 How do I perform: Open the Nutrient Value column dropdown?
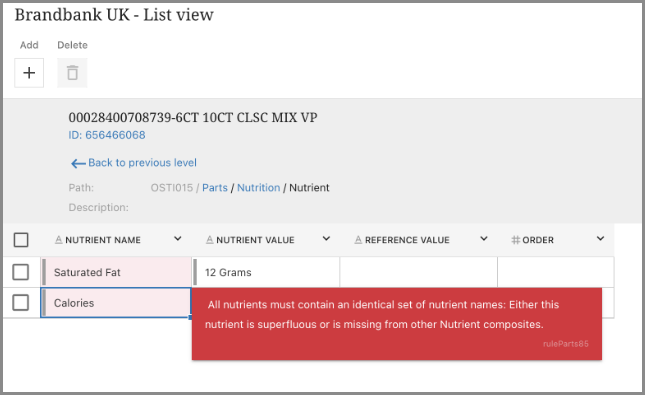coord(326,239)
